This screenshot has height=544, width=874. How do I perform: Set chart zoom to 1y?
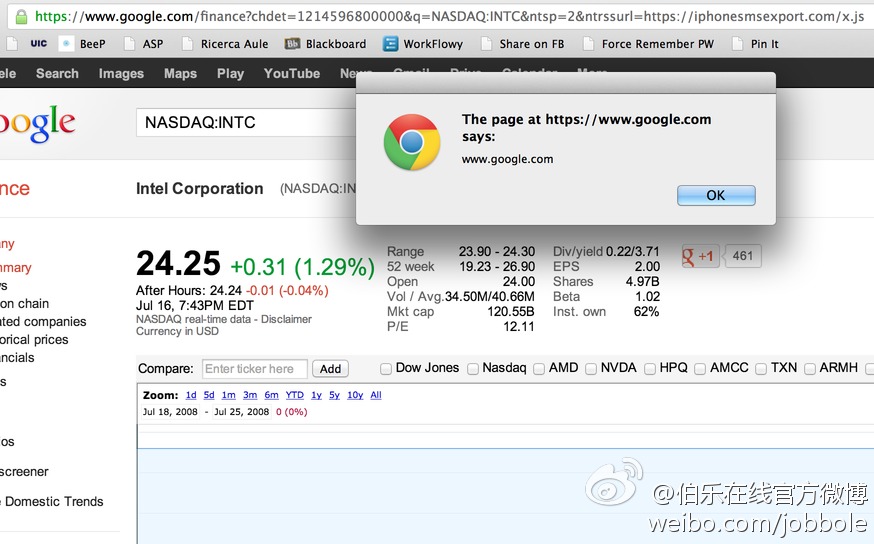pyautogui.click(x=316, y=395)
